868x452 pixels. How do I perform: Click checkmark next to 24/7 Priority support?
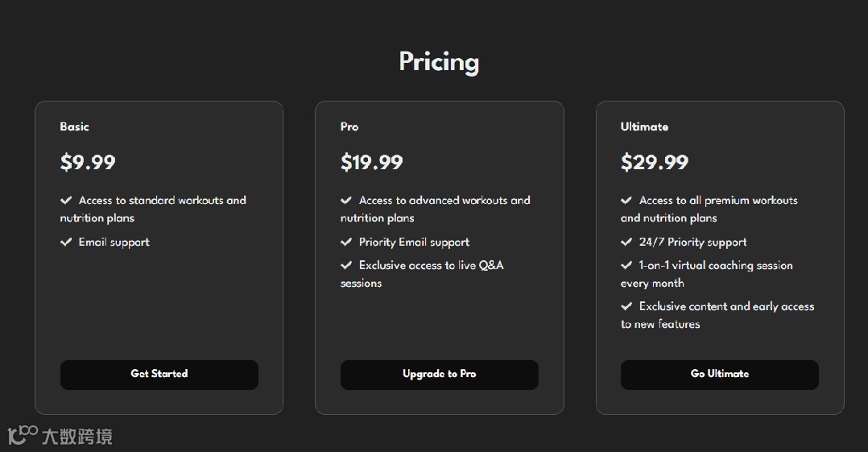626,242
